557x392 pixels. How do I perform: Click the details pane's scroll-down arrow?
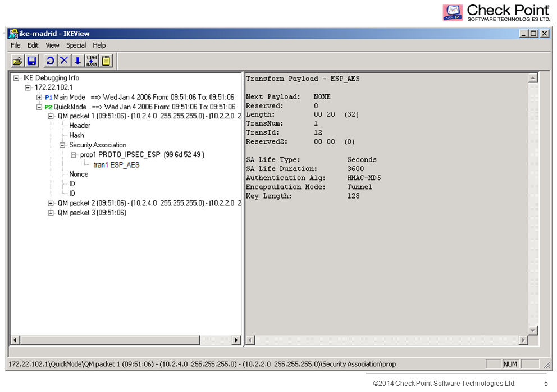click(533, 330)
